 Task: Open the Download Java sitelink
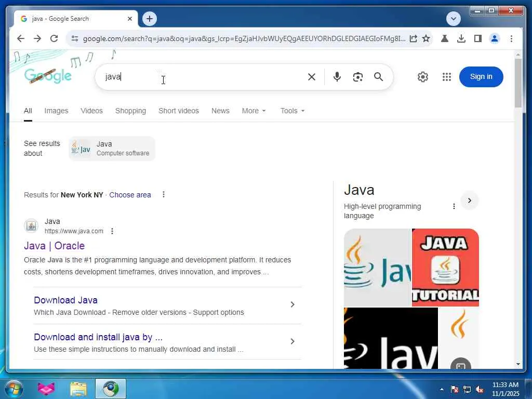coord(66,300)
